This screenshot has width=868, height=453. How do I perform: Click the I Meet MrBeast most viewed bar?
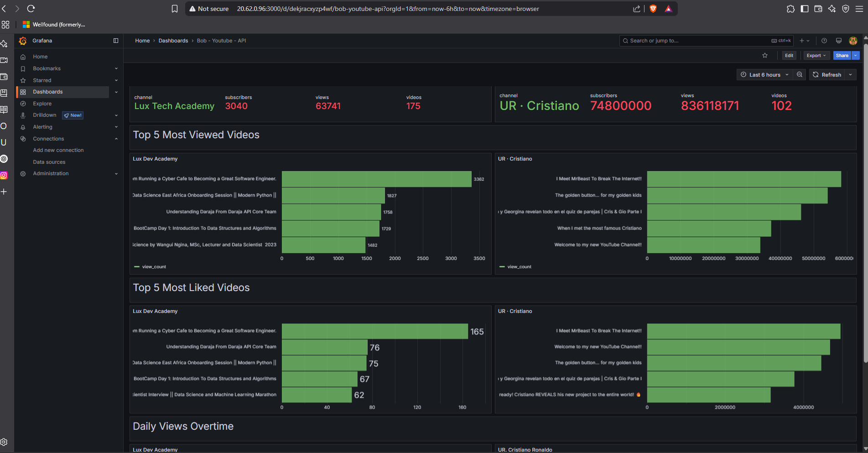coord(744,179)
